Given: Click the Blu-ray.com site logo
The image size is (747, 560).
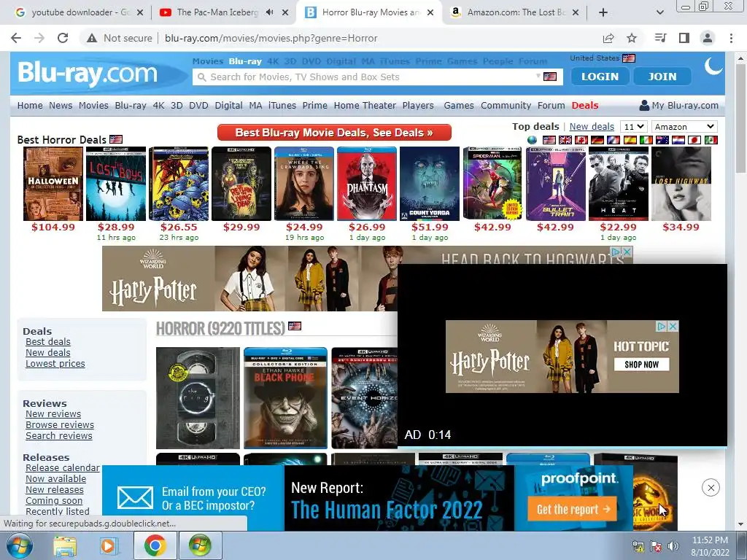Looking at the screenshot, I should [88, 74].
